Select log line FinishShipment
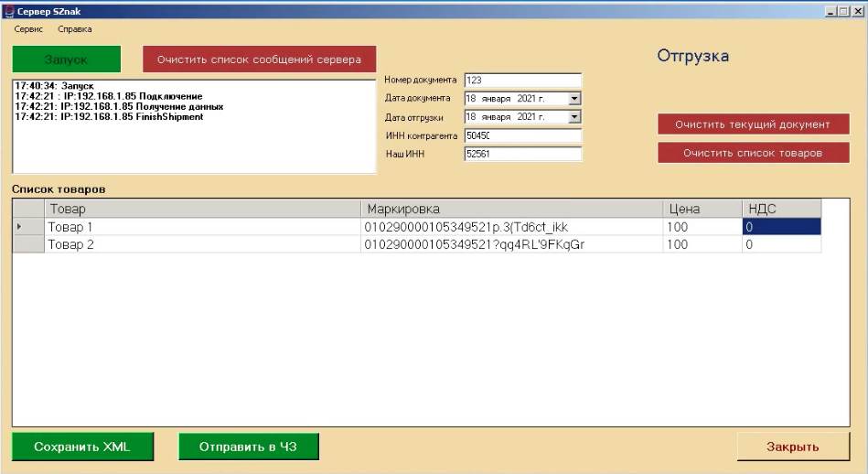Viewport: 868px width, 474px height. 109,117
